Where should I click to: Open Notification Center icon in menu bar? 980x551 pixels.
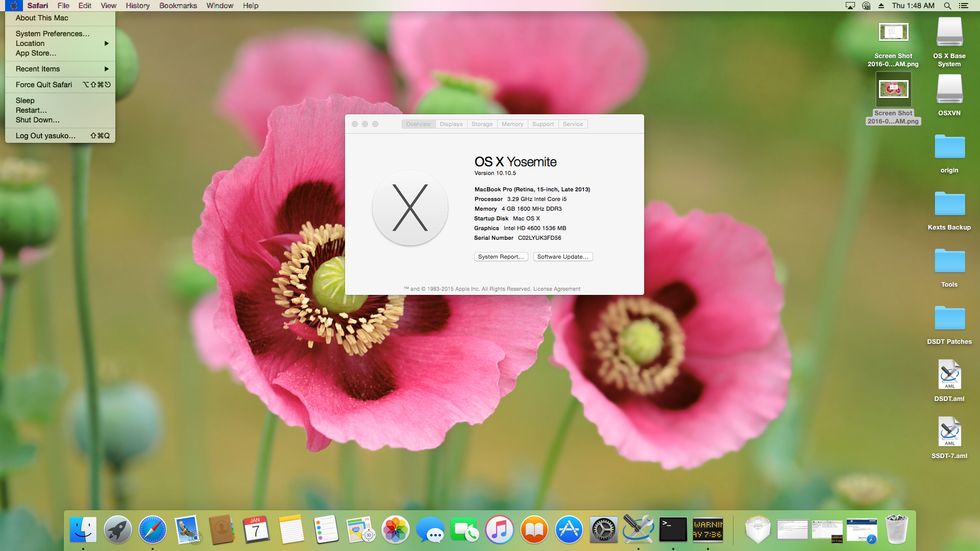click(x=964, y=6)
